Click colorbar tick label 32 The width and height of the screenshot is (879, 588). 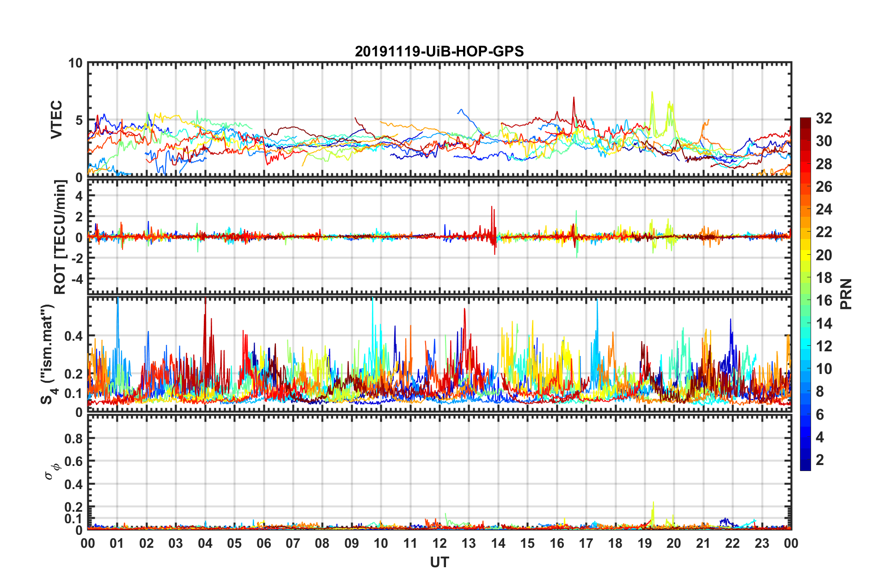[824, 118]
